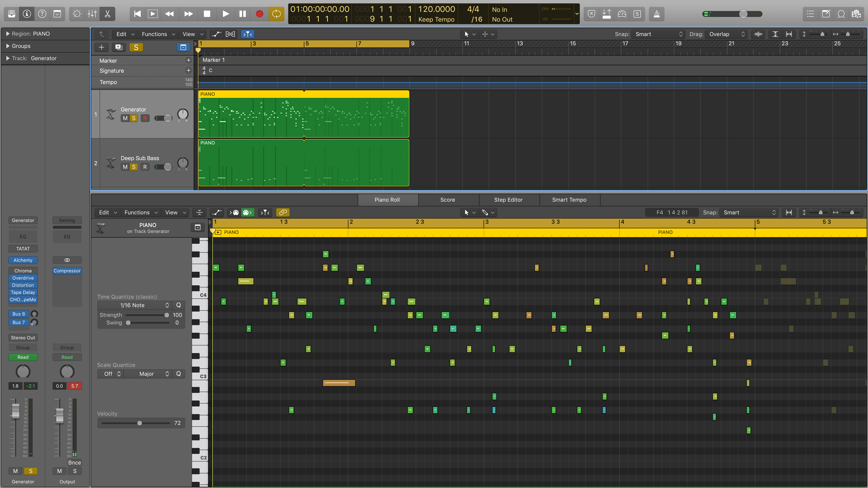Open the Library panel icon
Viewport: 868px width, 488px height.
click(11, 14)
